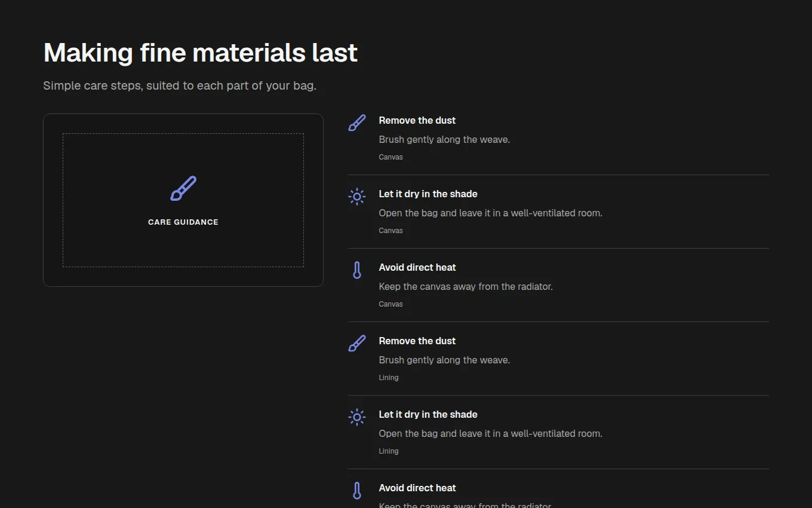The height and width of the screenshot is (508, 812).
Task: Click Brush gently text in Canvas row
Action: (445, 139)
